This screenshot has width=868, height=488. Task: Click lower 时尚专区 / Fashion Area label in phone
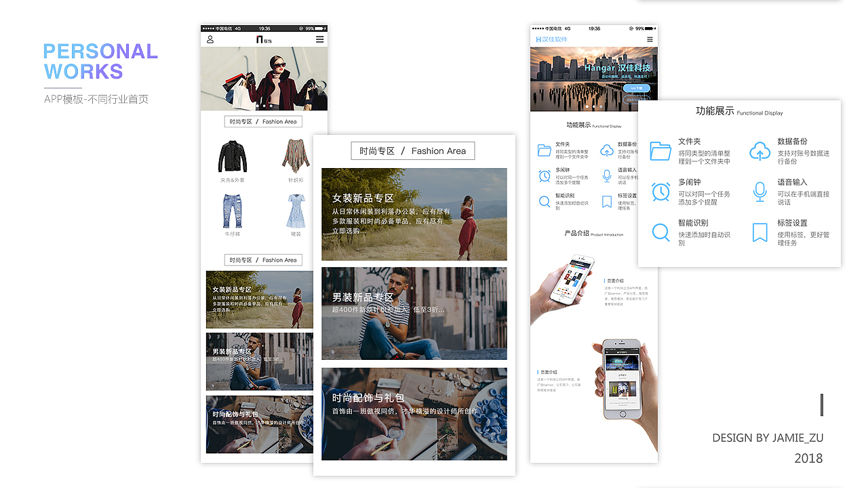tap(263, 260)
